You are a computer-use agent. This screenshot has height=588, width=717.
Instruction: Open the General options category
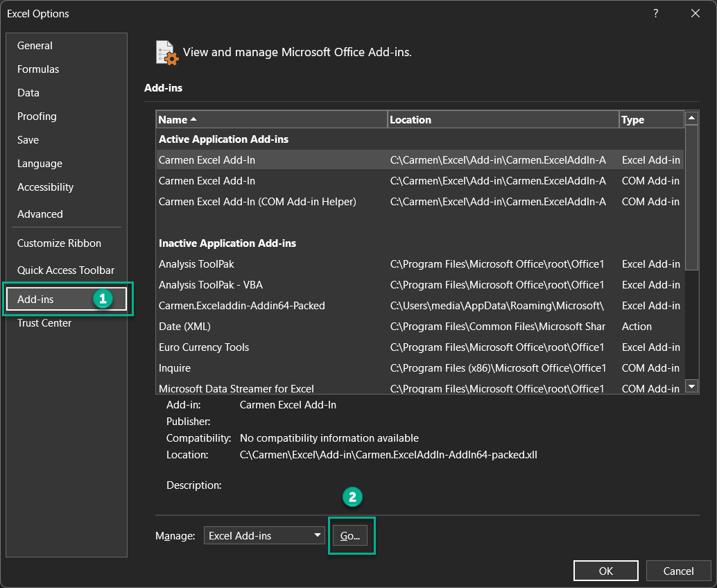(35, 46)
